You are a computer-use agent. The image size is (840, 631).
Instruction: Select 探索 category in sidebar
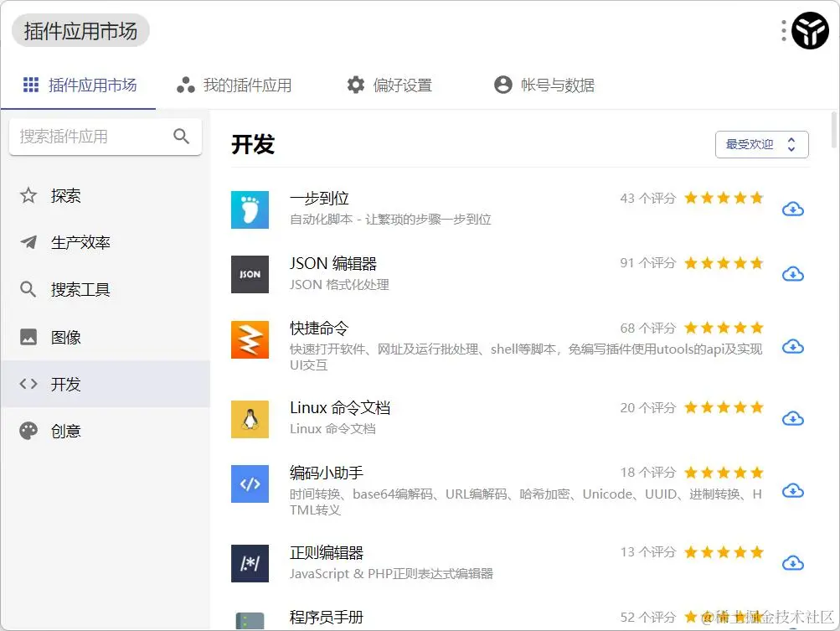pos(106,196)
